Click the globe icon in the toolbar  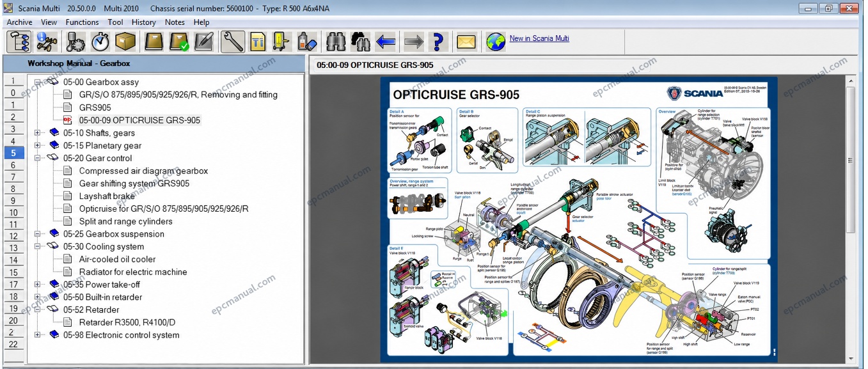coord(496,42)
